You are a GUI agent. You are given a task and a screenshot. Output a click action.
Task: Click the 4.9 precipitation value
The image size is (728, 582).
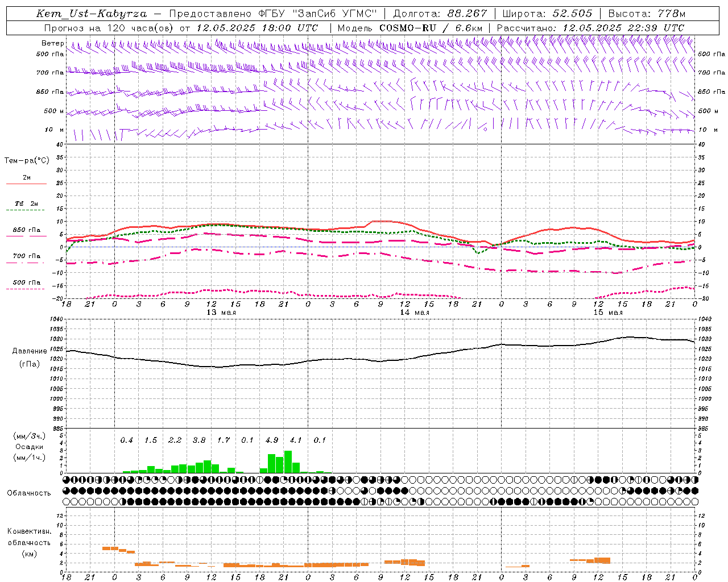(272, 440)
